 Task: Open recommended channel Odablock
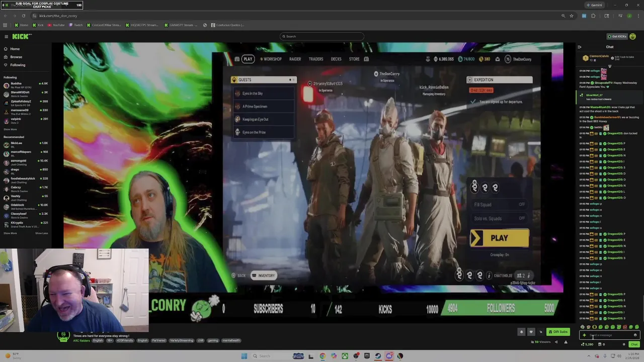tap(25, 206)
